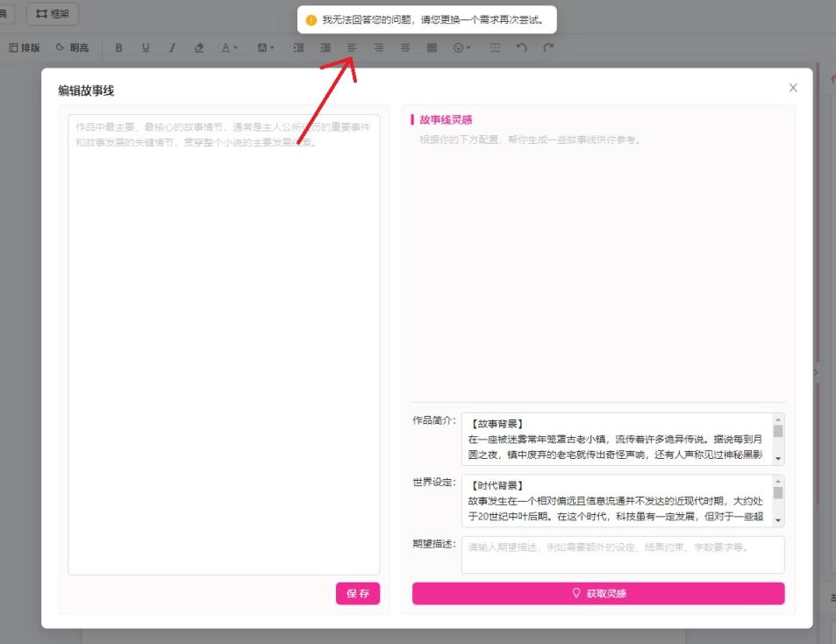Screen dimensions: 836x644
Task: Click the 排版 toolbar button
Action: point(25,47)
